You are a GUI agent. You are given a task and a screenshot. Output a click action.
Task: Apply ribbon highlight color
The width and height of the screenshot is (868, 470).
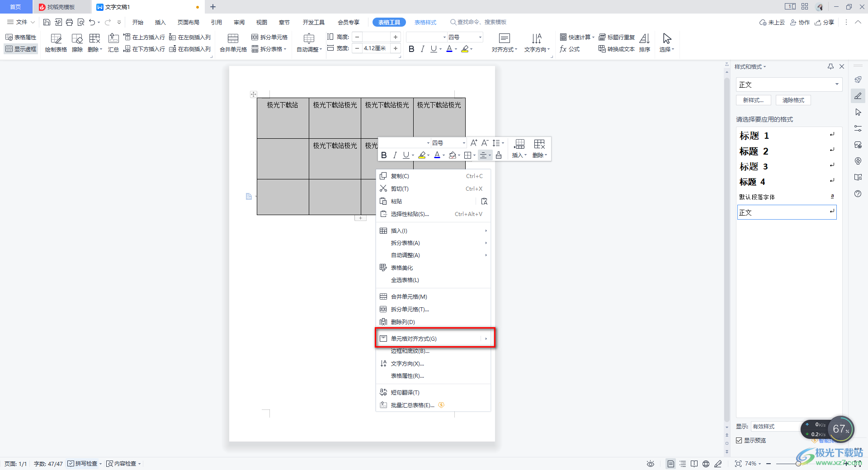pos(465,49)
